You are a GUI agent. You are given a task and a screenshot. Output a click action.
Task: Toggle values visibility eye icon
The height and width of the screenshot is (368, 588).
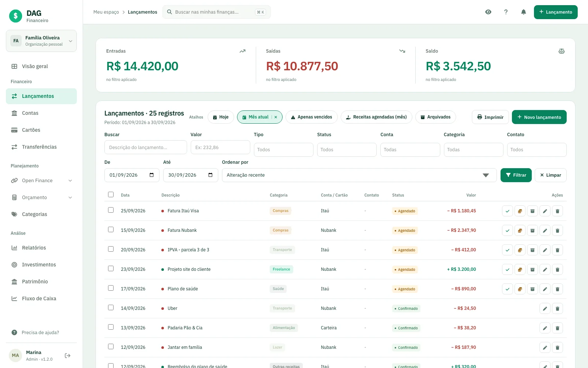[x=488, y=12]
